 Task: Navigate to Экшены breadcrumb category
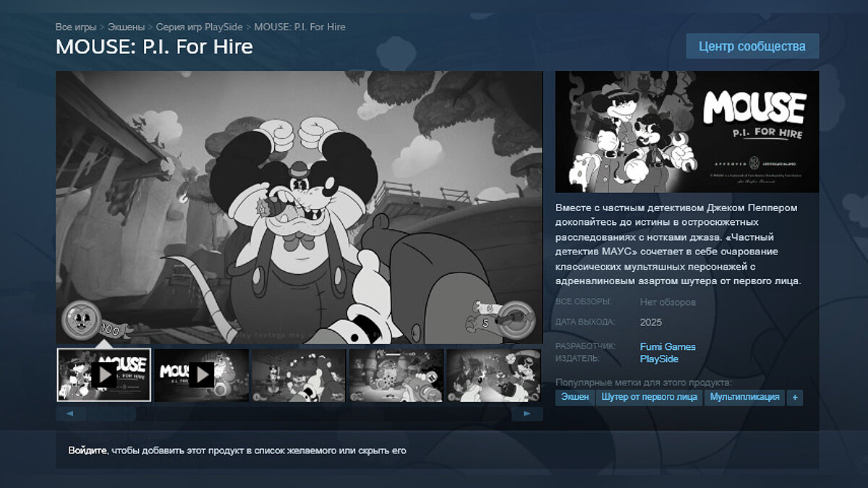[126, 27]
